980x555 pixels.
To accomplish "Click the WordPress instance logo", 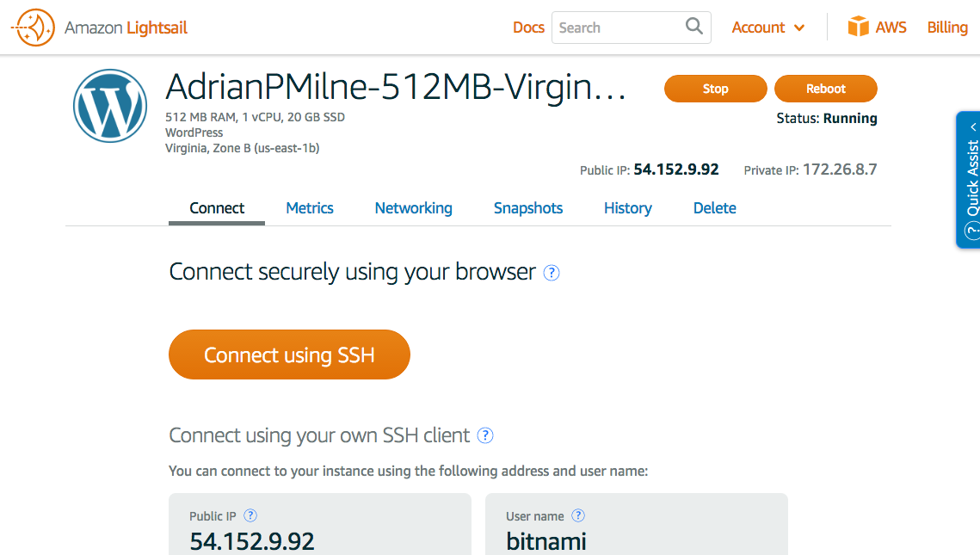I will click(x=110, y=105).
